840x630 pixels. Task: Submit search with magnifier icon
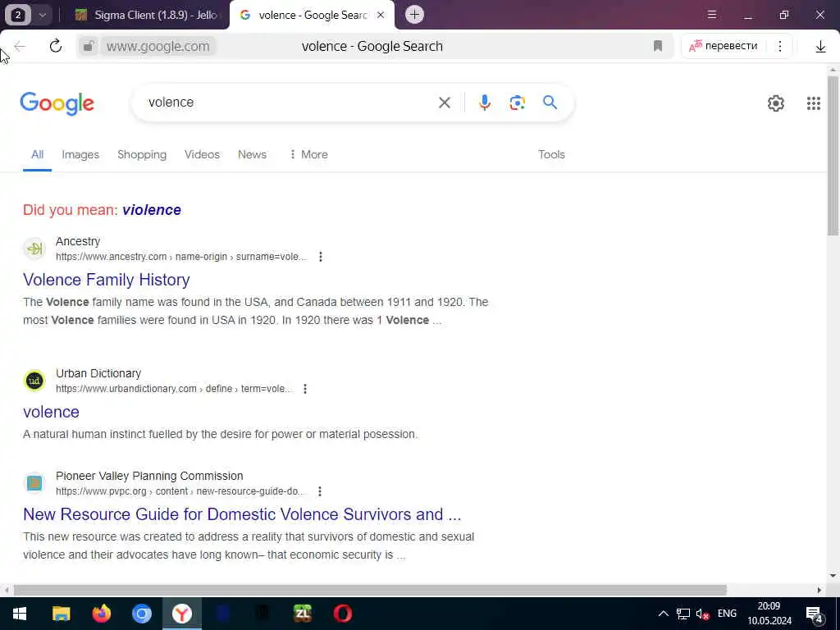(550, 102)
